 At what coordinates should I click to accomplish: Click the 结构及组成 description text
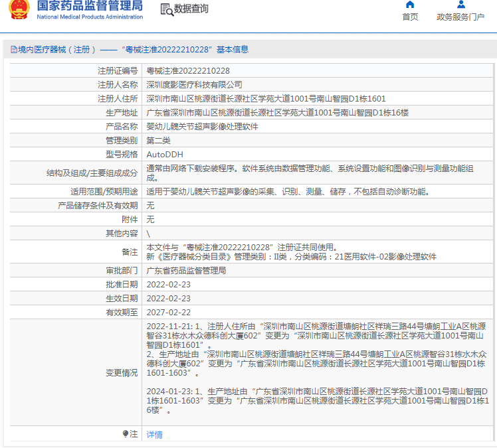(x=310, y=173)
